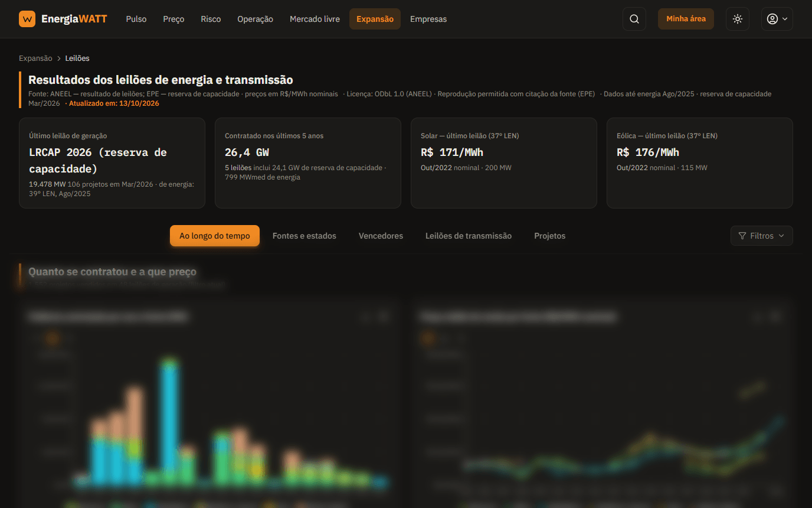Toggle the light theme sun icon
Screen dimensions: 812x508
(738, 19)
